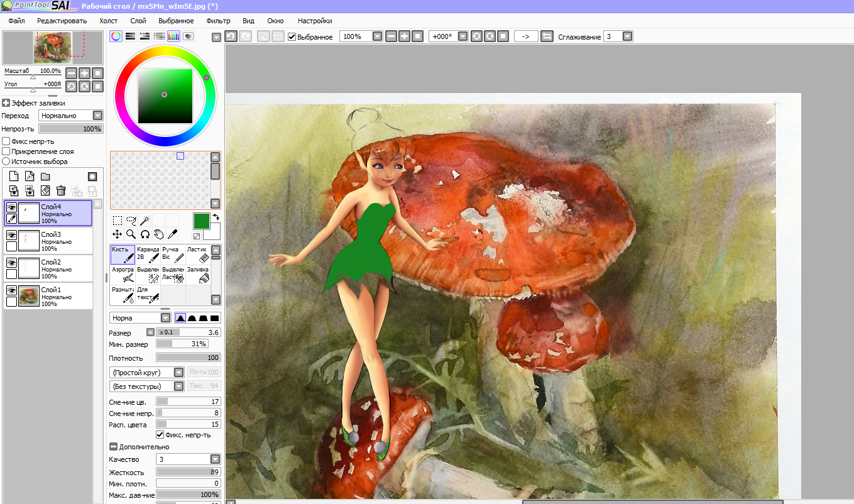Screen dimensions: 854x504
Task: Add a layer mask
Action: (92, 177)
